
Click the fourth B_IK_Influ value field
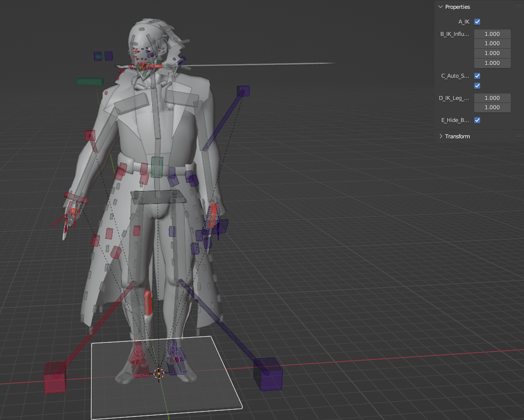click(492, 63)
